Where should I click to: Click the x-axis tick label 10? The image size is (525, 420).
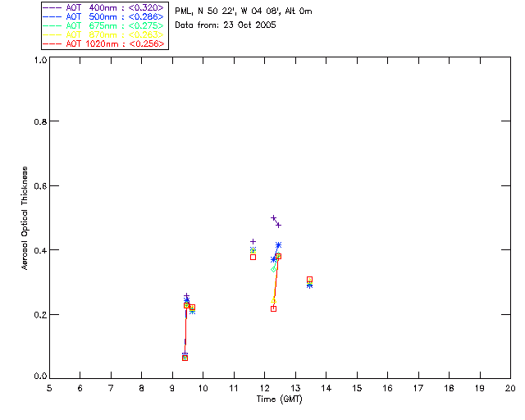203,389
